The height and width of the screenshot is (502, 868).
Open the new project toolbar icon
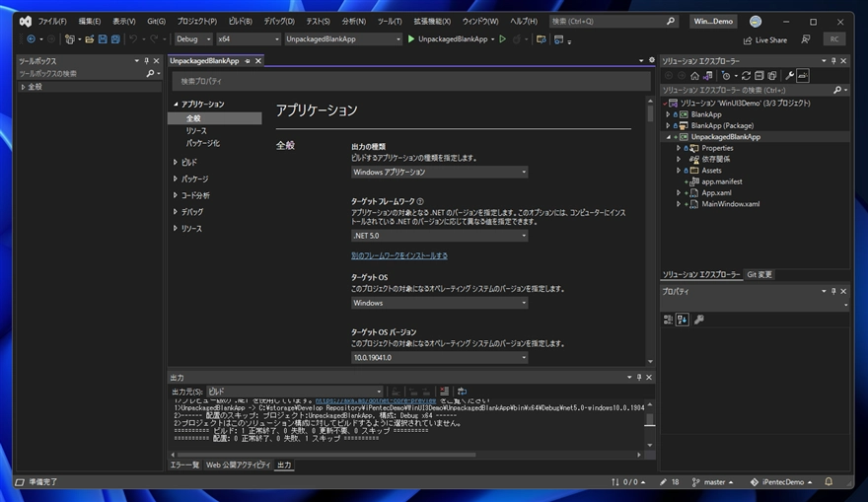[x=70, y=39]
